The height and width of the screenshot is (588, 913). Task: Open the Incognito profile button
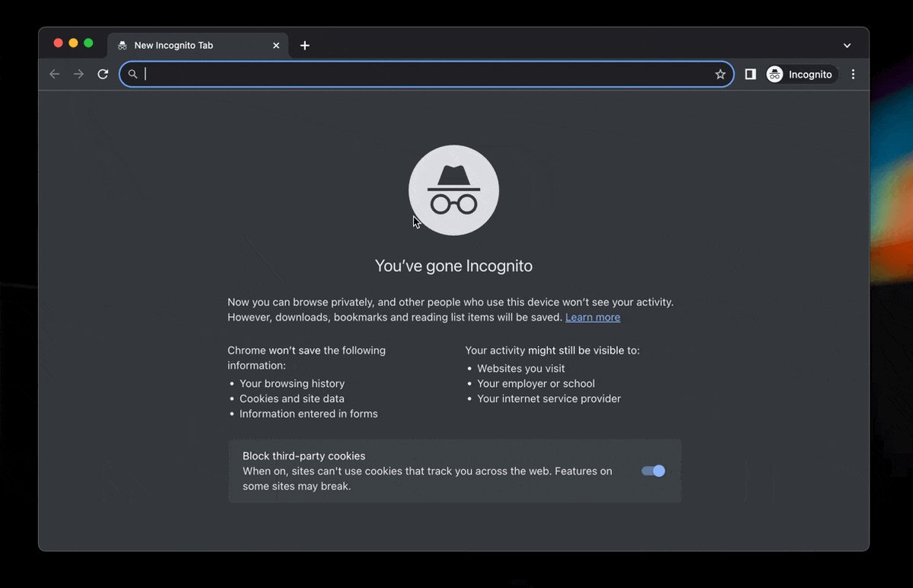pyautogui.click(x=801, y=74)
